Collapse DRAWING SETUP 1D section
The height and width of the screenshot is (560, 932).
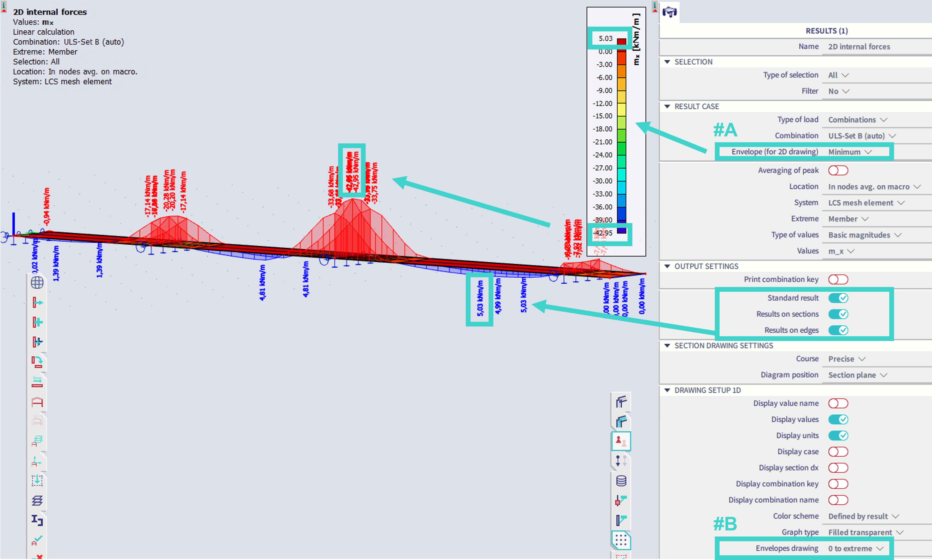coord(667,390)
